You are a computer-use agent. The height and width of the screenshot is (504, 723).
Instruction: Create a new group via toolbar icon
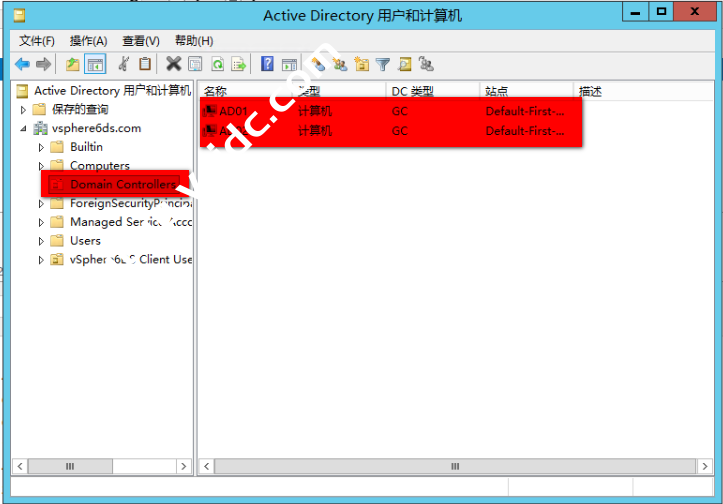(340, 64)
